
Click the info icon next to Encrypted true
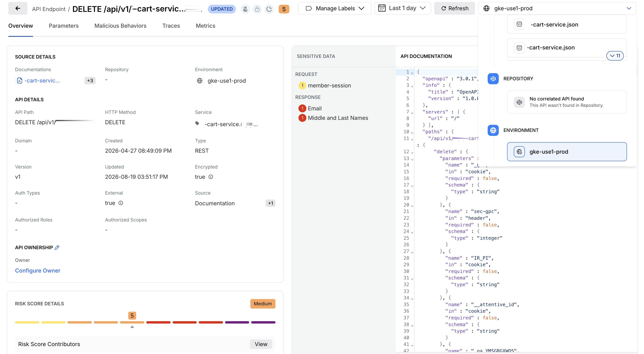pos(211,177)
